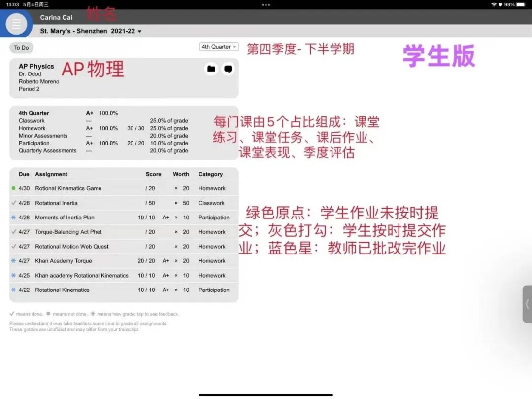532x399 pixels.
Task: Open the Rotional Kinematics Game assignment
Action: (124, 188)
